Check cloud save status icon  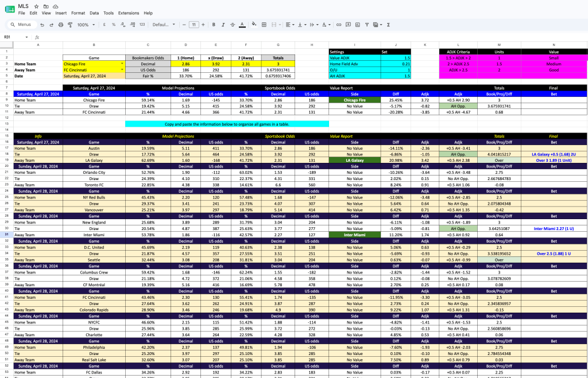coord(56,6)
